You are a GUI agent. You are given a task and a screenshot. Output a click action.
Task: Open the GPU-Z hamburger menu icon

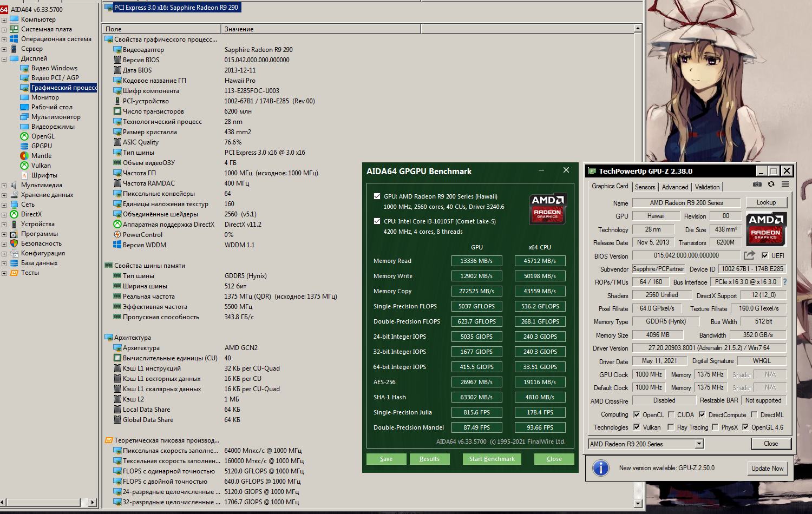pyautogui.click(x=785, y=184)
